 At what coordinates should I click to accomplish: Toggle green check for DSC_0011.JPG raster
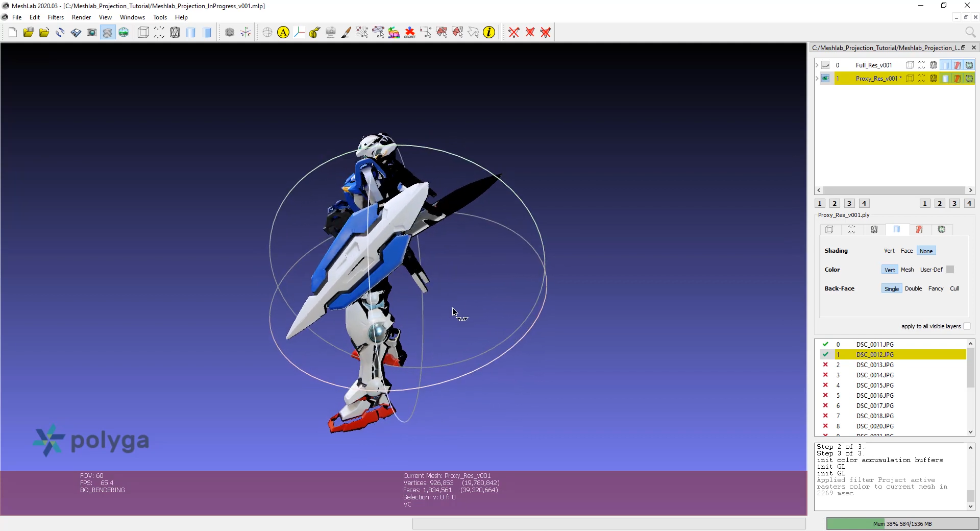point(825,345)
